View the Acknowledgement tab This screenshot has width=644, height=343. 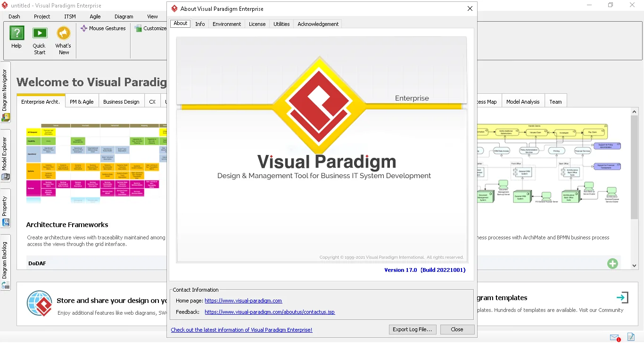(318, 24)
